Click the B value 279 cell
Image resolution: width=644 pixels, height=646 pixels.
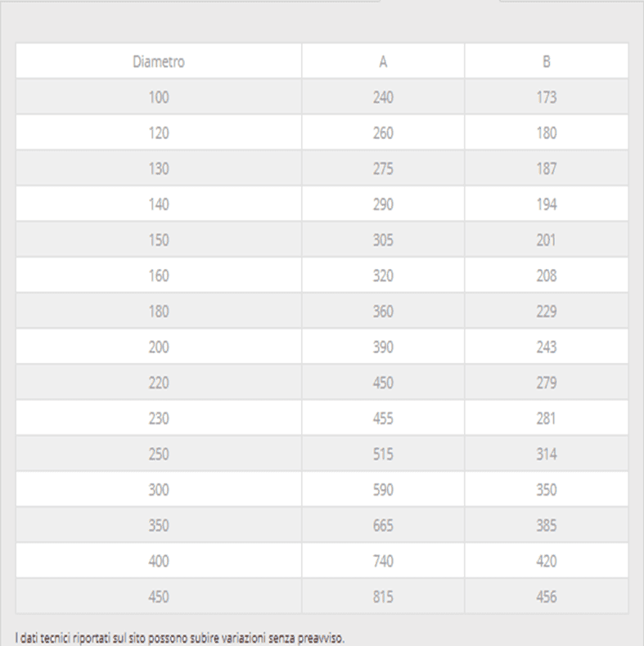click(x=547, y=383)
